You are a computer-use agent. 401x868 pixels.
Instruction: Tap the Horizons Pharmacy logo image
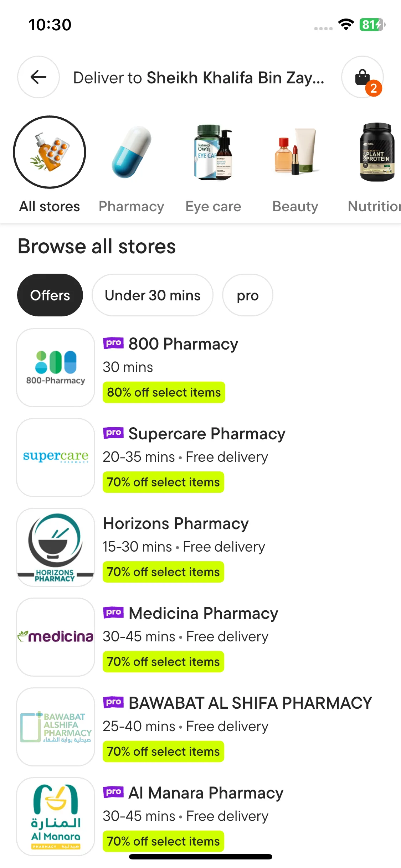point(56,547)
